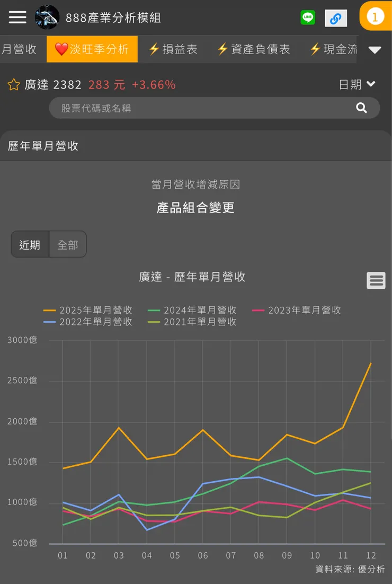The image size is (392, 584).
Task: Hide the 2023年單月營收 legend series
Action: coord(296,310)
